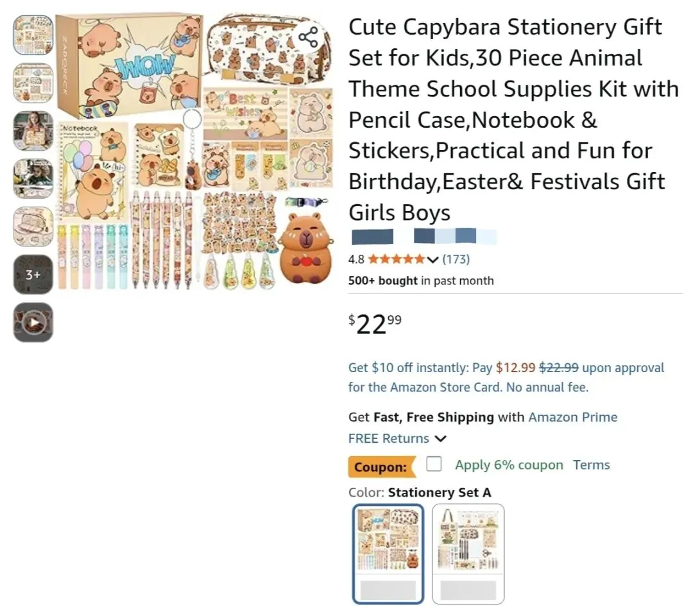This screenshot has height=616, width=693.
Task: Select the first product thumbnail
Action: pyautogui.click(x=33, y=35)
